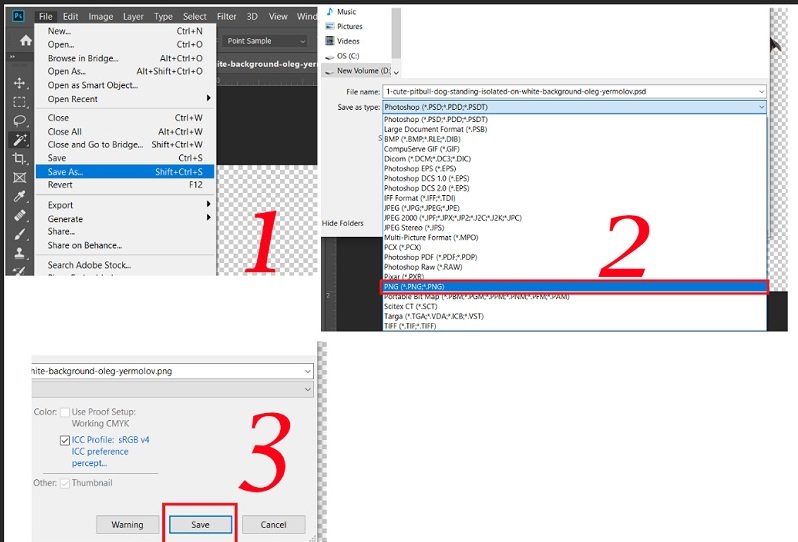
Task: Choose Browse in Bridge... menu entry
Action: [x=125, y=58]
